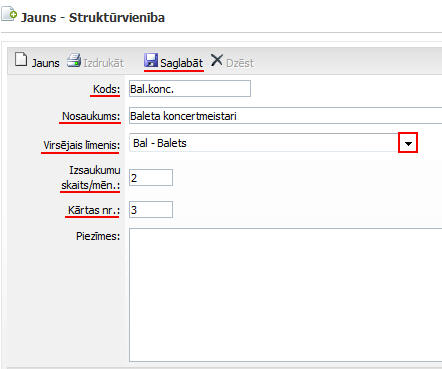442x369 pixels.
Task: Click the Jauns toolbar text
Action: coord(45,63)
